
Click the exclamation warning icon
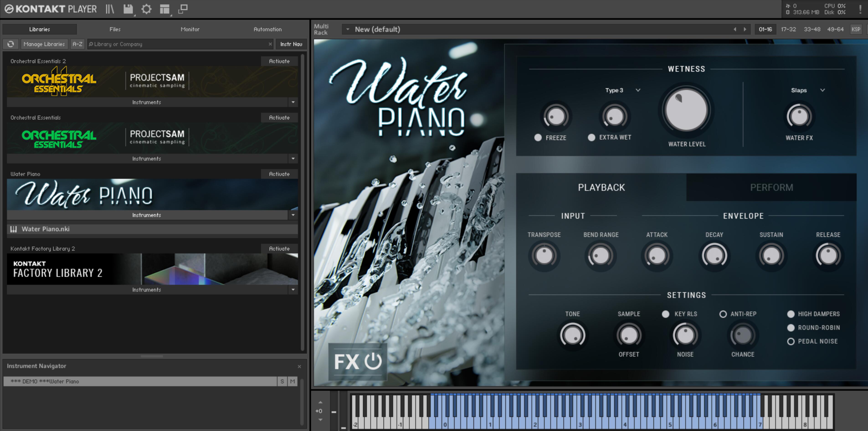pyautogui.click(x=860, y=9)
